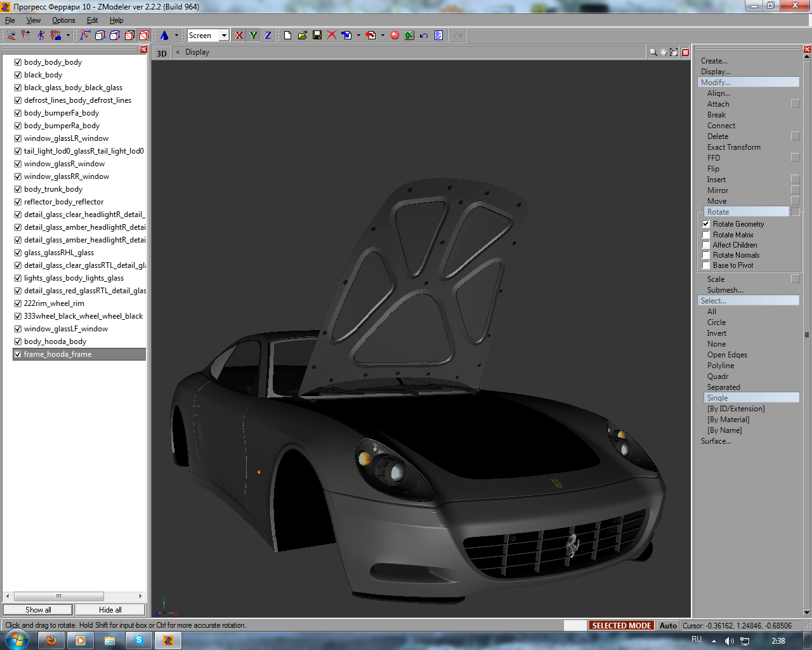Click the 3D viewport tab
812x650 pixels.
162,53
